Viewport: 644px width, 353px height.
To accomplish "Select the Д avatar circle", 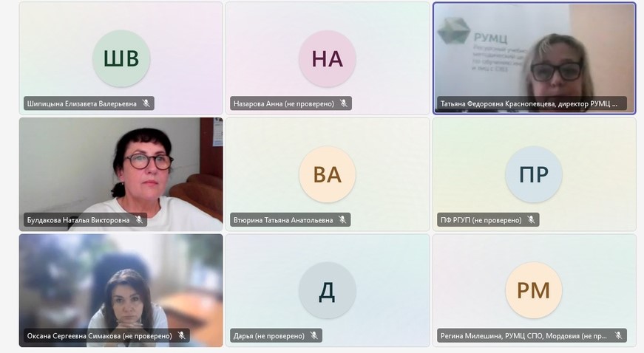I will click(328, 290).
